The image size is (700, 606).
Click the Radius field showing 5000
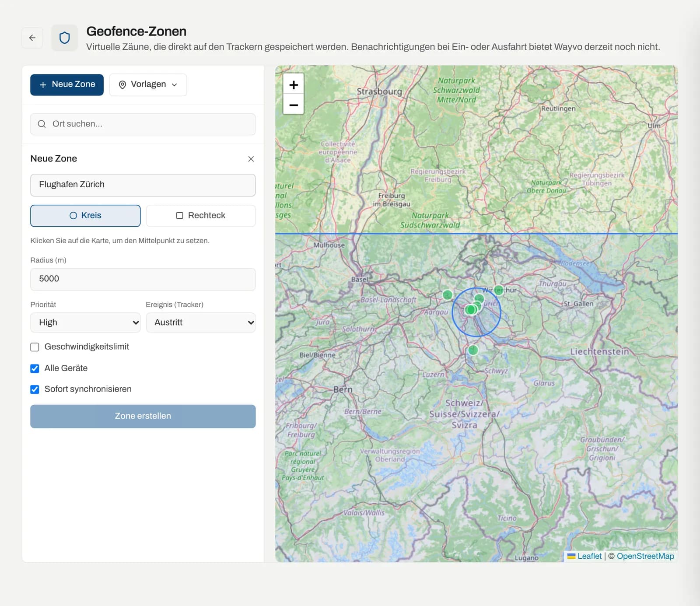pyautogui.click(x=143, y=279)
